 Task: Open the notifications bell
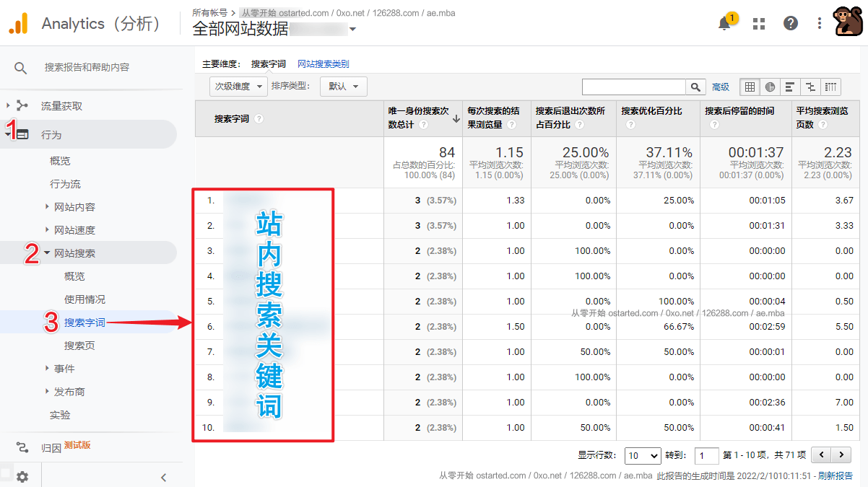coord(724,24)
